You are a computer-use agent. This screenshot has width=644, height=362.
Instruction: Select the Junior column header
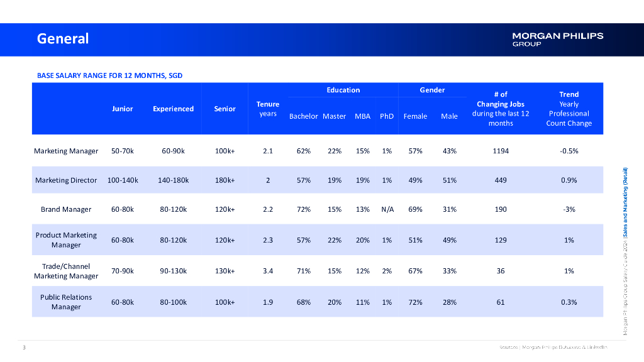(123, 109)
